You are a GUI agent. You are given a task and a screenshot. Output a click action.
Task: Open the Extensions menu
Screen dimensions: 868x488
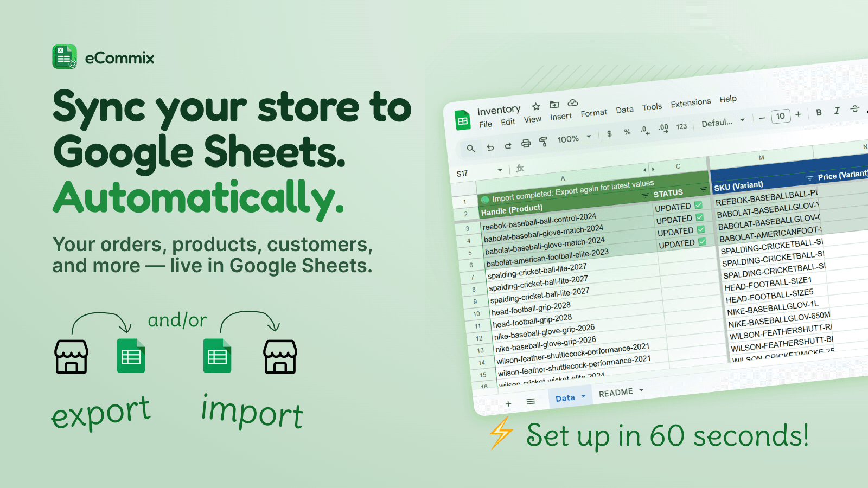[x=691, y=103]
